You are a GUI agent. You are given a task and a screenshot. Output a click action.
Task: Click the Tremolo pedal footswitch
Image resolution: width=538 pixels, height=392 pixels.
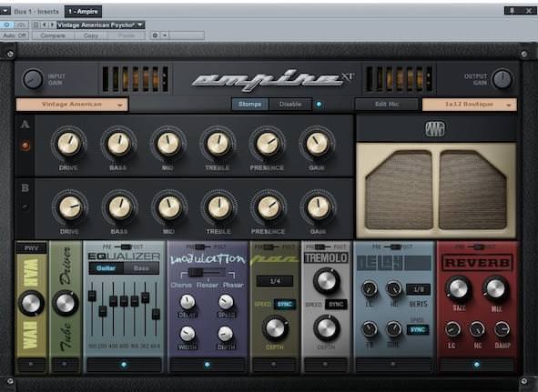(325, 365)
